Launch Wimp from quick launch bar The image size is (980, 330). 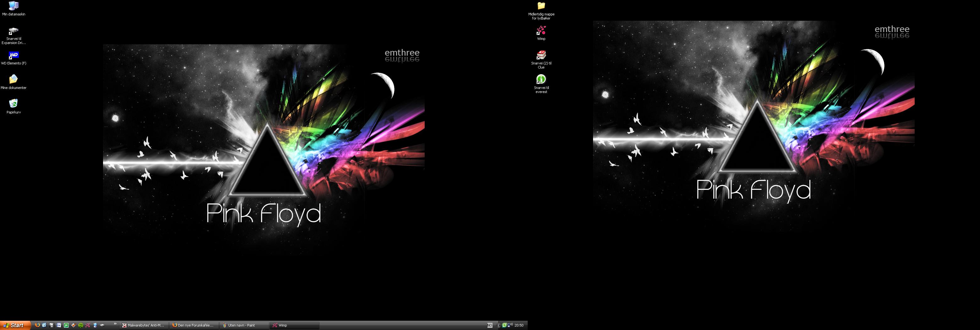tap(88, 325)
